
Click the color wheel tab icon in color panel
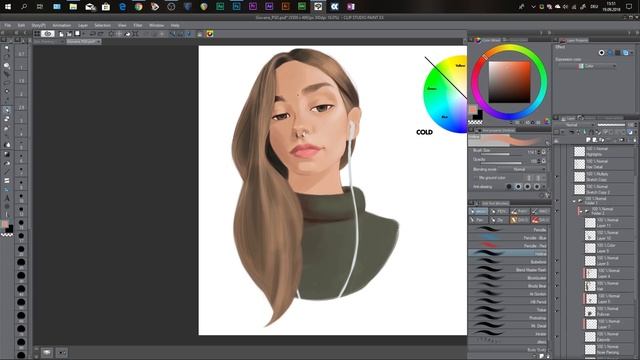(478, 40)
